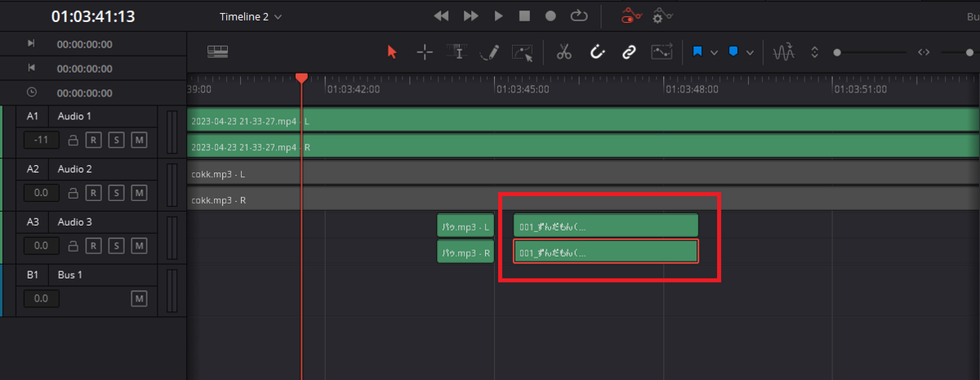
Task: Add a blue marker to timeline
Action: (x=733, y=51)
